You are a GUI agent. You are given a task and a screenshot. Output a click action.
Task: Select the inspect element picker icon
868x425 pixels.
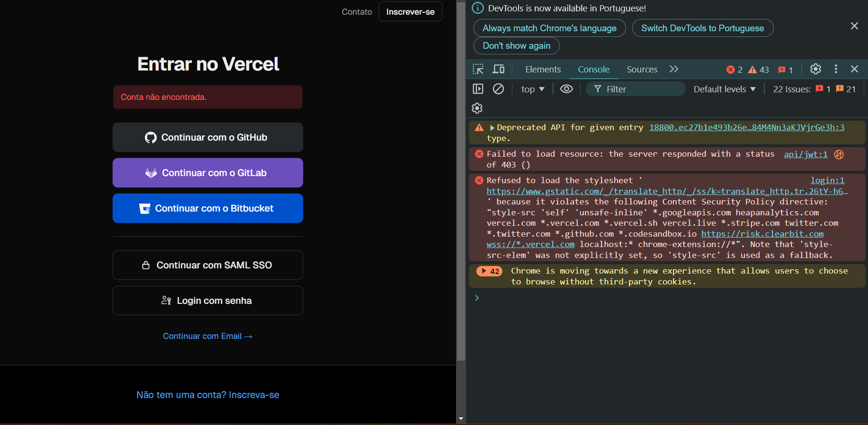(478, 69)
